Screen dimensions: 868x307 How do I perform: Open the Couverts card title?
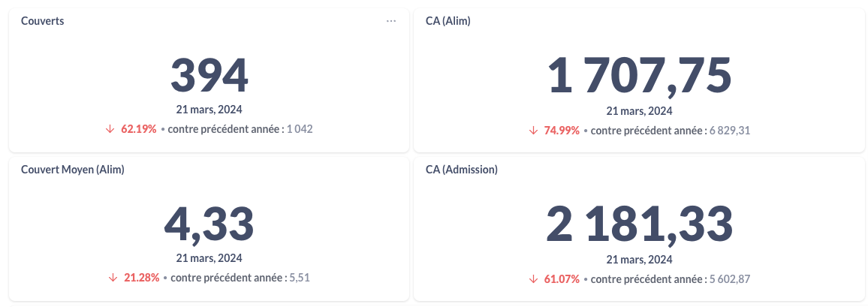(42, 21)
